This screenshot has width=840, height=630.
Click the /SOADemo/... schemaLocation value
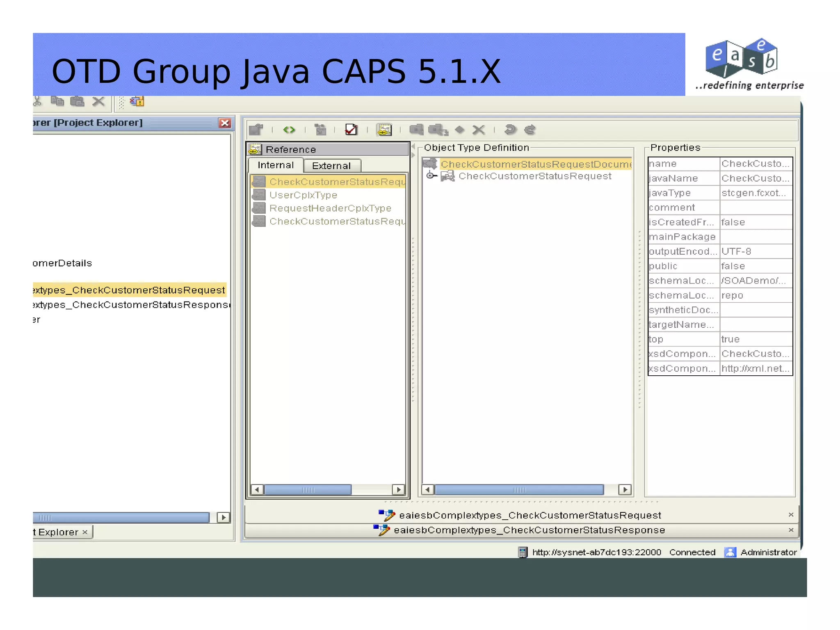pos(756,281)
